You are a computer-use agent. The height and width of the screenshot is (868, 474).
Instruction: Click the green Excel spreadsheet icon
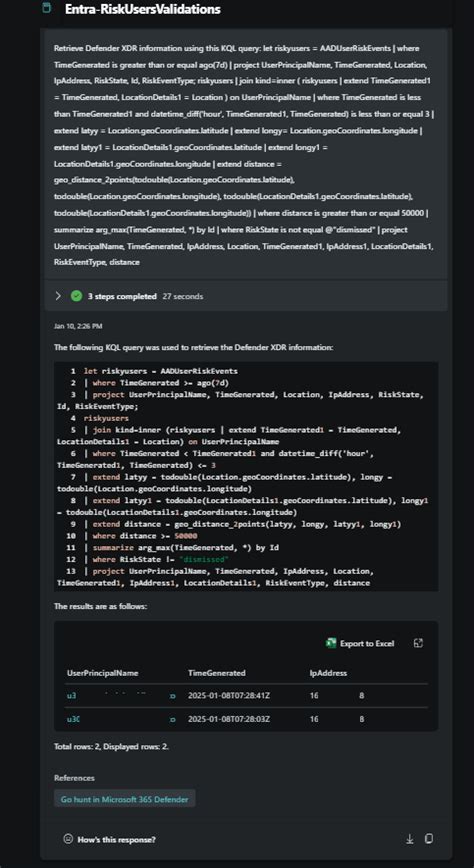[x=331, y=643]
